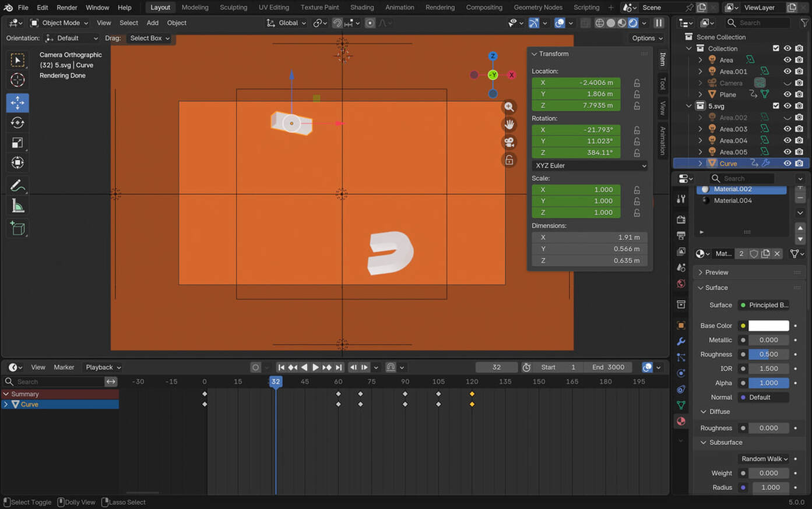The height and width of the screenshot is (509, 812).
Task: Hide Area.003 using its eye icon
Action: tap(787, 129)
